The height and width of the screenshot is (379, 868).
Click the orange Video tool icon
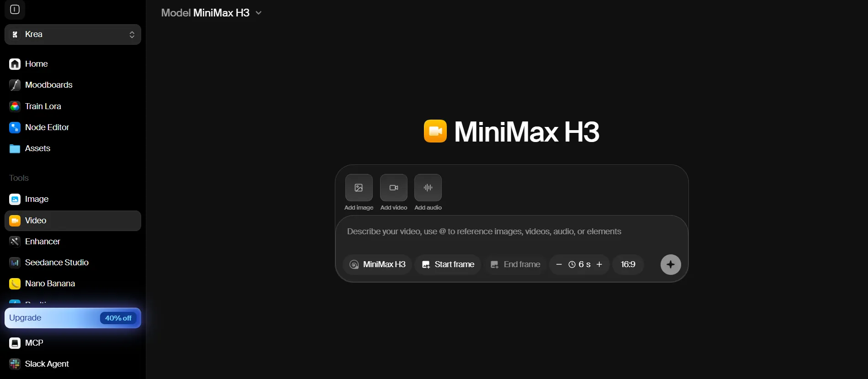click(x=15, y=221)
